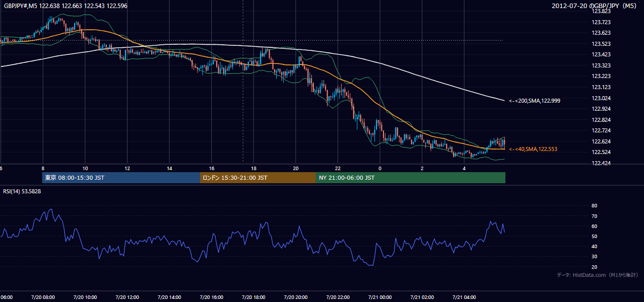Click the 7/21 00:00 bottom time label
This screenshot has height=302, width=644.
380,297
